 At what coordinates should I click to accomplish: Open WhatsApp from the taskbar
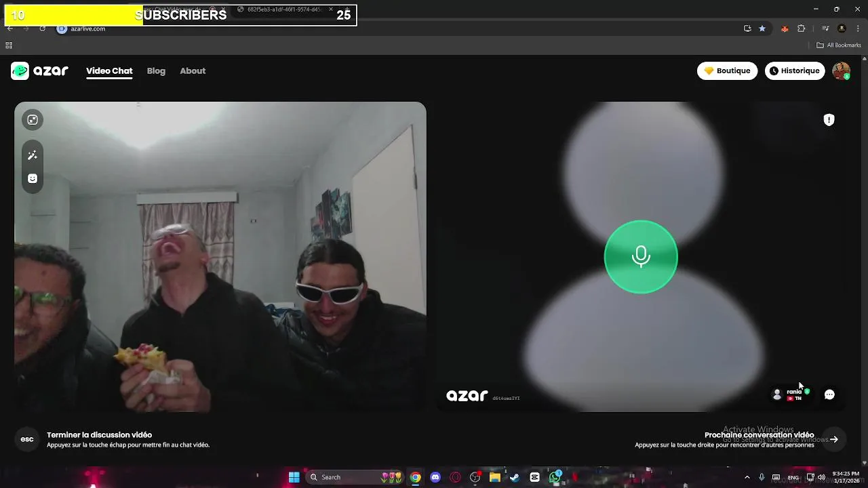(x=555, y=477)
